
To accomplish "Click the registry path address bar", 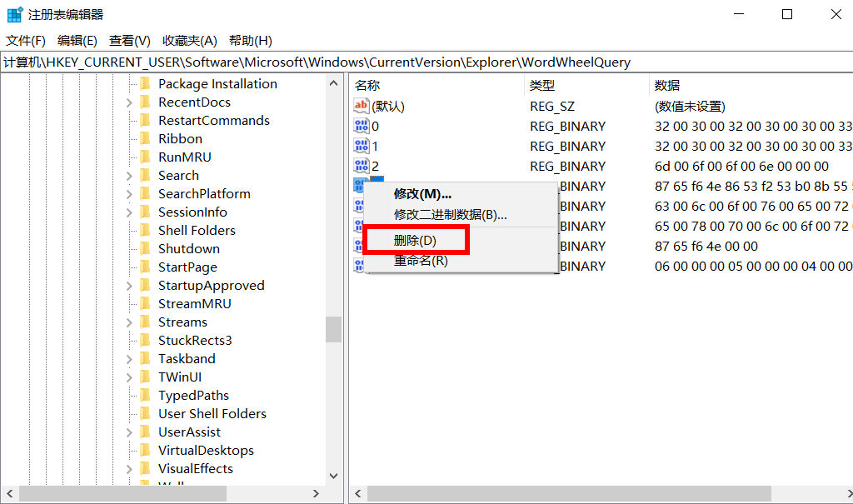I will pyautogui.click(x=426, y=62).
